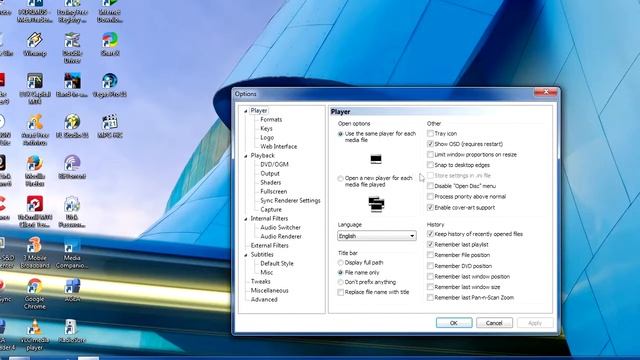Open Default Style under Subtitles

(x=277, y=263)
